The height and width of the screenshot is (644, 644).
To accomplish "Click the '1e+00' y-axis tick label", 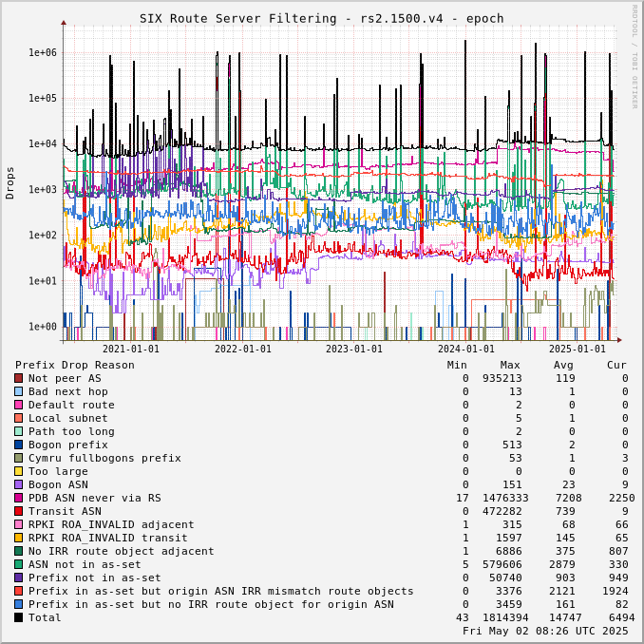I will (43, 327).
